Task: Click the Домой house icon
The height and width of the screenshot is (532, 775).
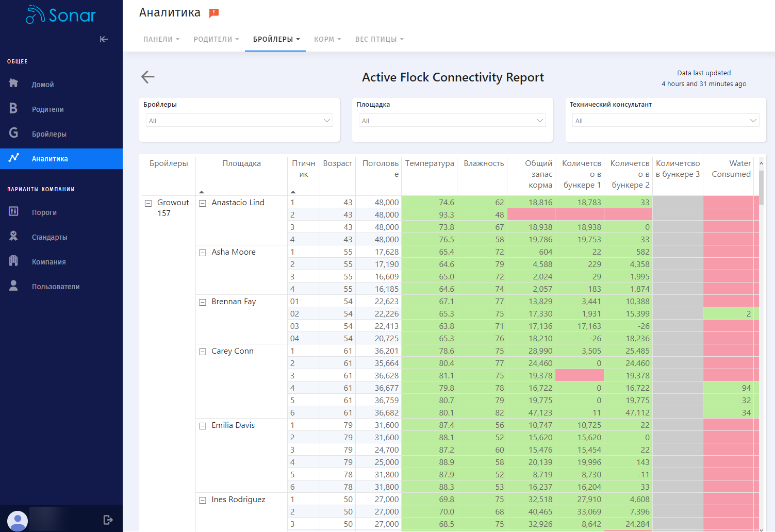Action: 13,84
